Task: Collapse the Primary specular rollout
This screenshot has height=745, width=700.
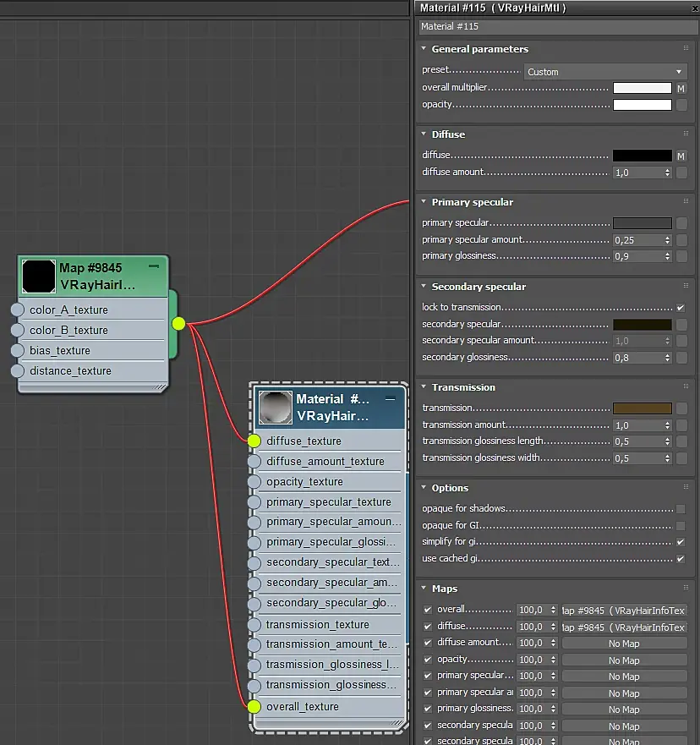Action: [424, 201]
